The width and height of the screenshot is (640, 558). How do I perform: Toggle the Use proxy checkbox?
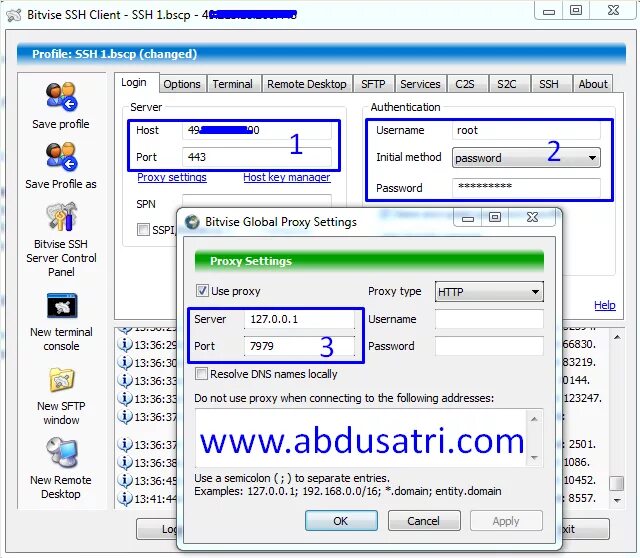coord(202,291)
